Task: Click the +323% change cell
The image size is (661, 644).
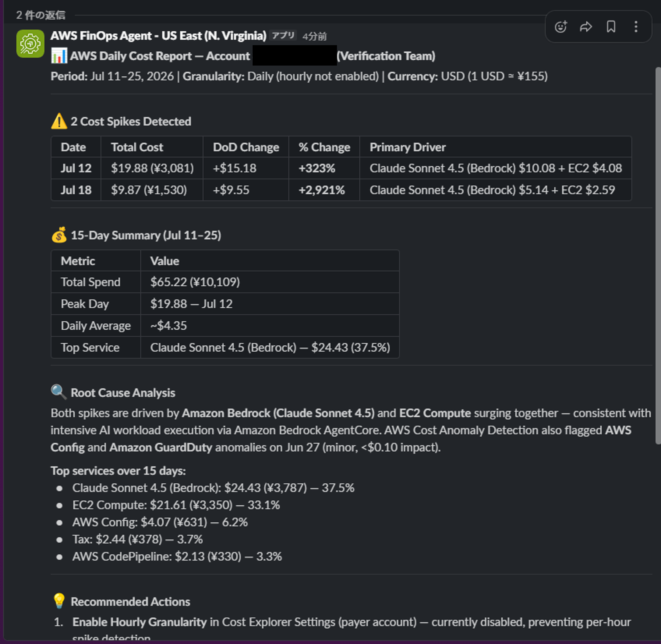Action: (x=317, y=168)
